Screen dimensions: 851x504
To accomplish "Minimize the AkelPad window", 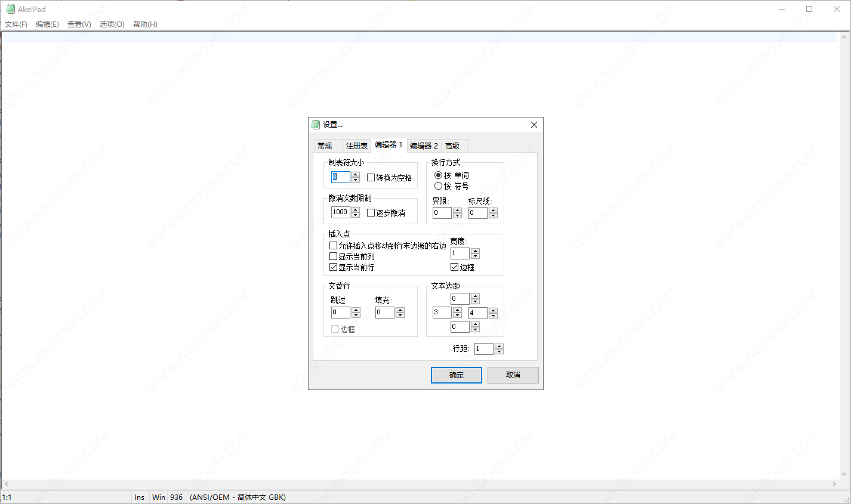I will pos(782,9).
